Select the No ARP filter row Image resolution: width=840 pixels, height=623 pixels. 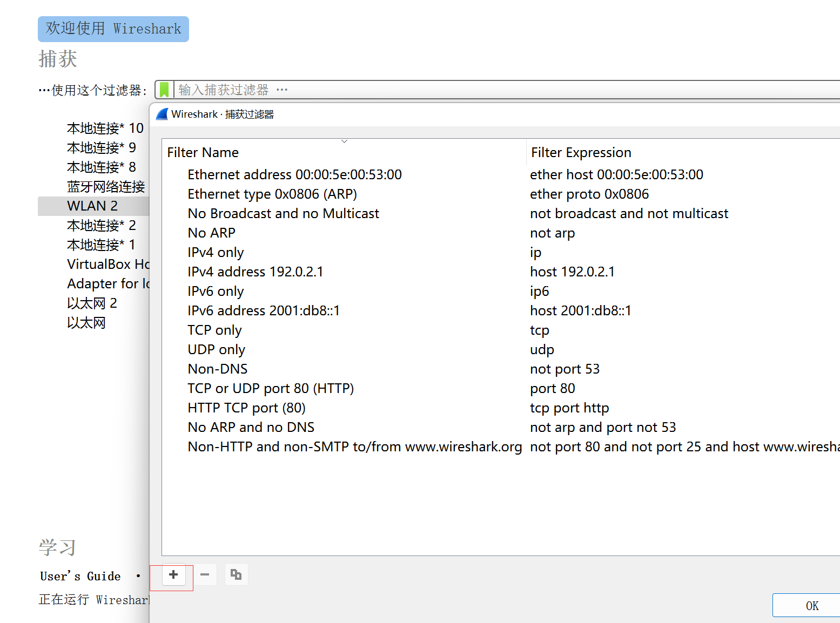click(212, 233)
